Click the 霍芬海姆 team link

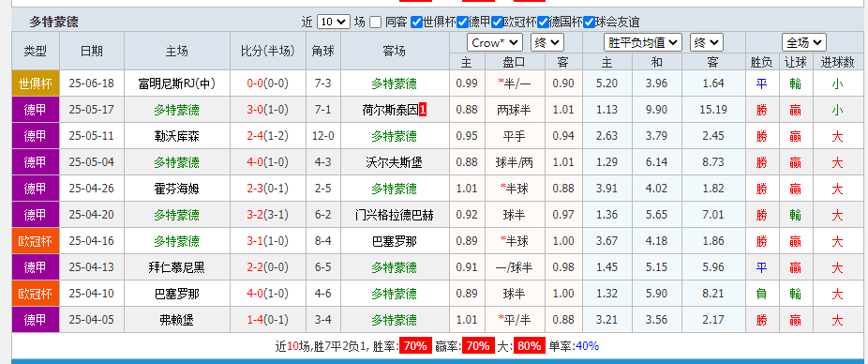click(x=177, y=189)
